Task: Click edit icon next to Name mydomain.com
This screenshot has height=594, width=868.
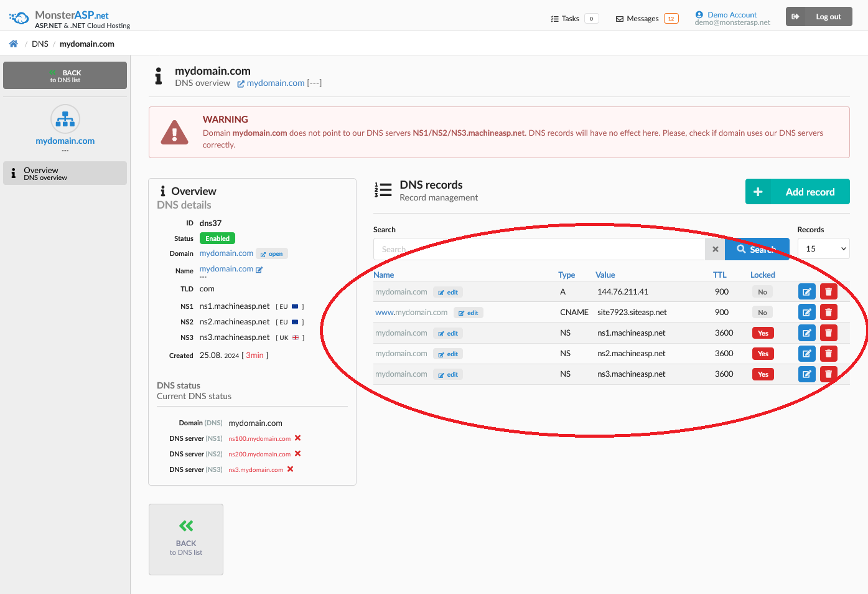Action: click(259, 270)
